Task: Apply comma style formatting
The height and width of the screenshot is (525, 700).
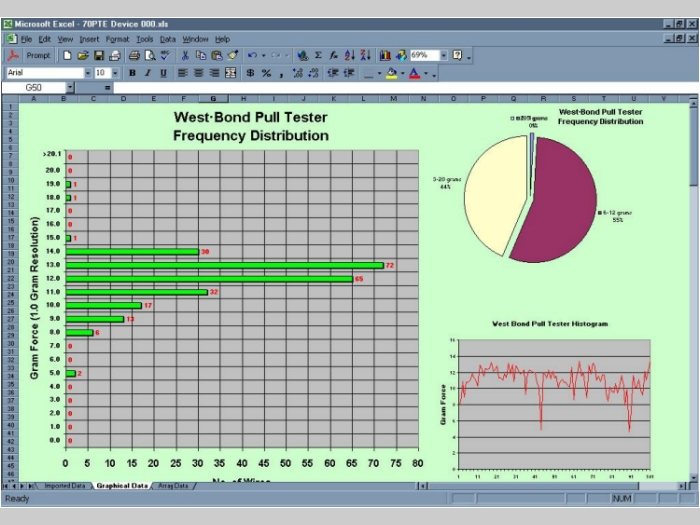Action: pos(281,73)
